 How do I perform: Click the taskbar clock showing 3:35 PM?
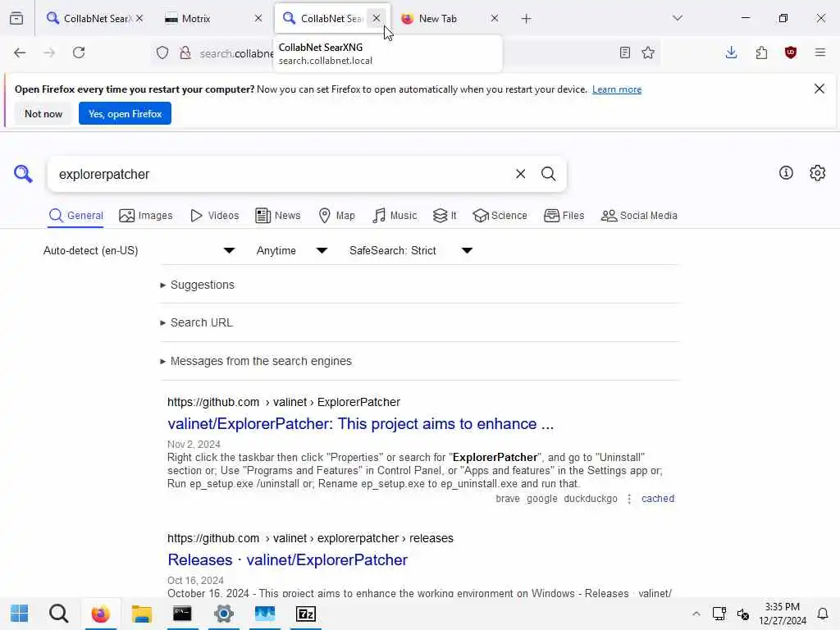pos(782,614)
